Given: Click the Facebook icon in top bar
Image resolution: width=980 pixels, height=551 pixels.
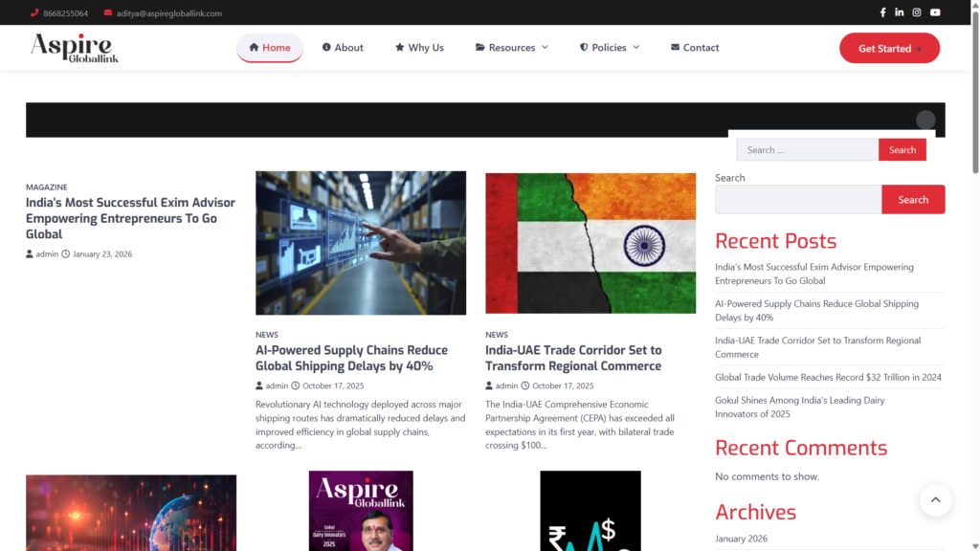Looking at the screenshot, I should 882,12.
